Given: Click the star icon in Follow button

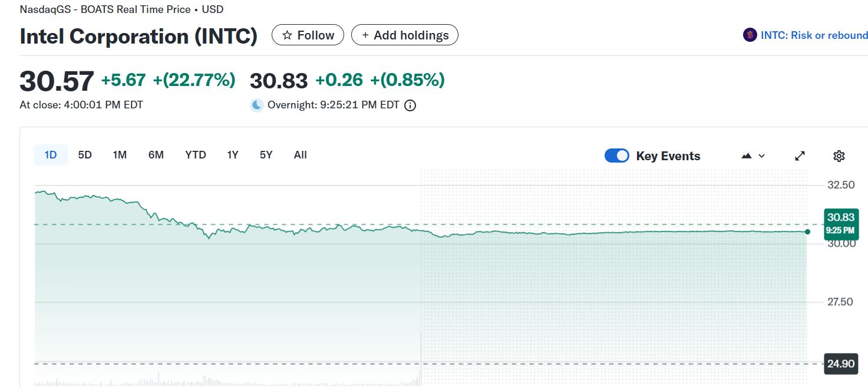Looking at the screenshot, I should (x=288, y=35).
